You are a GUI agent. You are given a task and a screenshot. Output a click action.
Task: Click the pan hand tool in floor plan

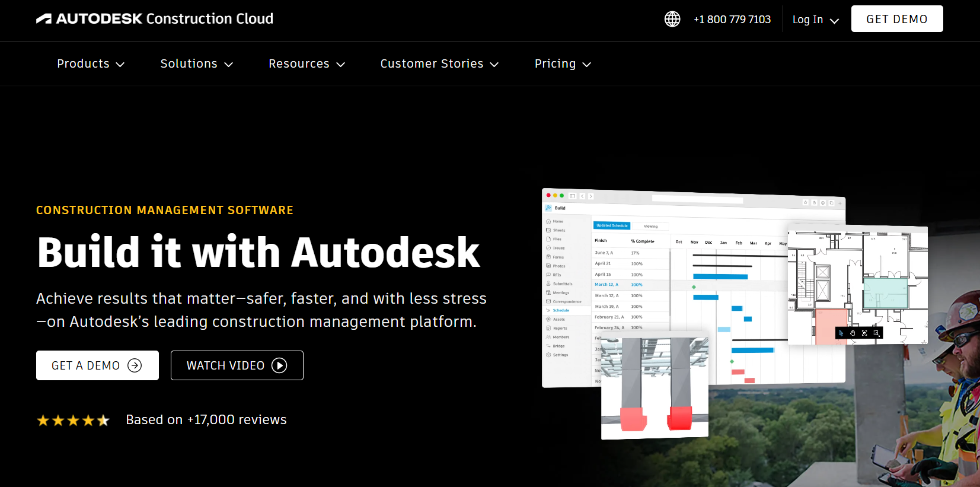853,333
